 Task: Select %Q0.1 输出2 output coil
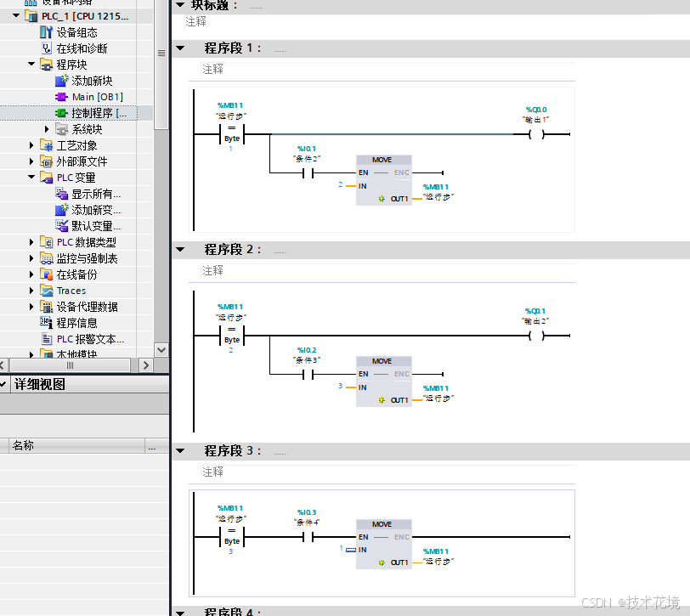click(536, 336)
